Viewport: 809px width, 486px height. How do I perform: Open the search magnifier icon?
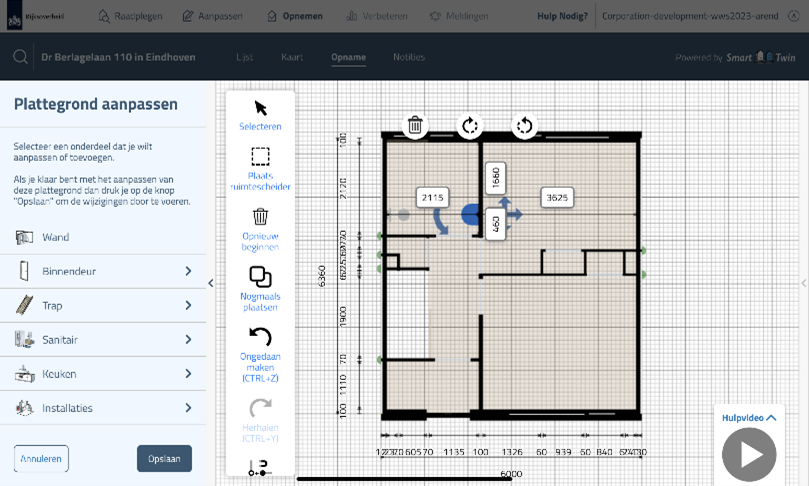tap(20, 57)
